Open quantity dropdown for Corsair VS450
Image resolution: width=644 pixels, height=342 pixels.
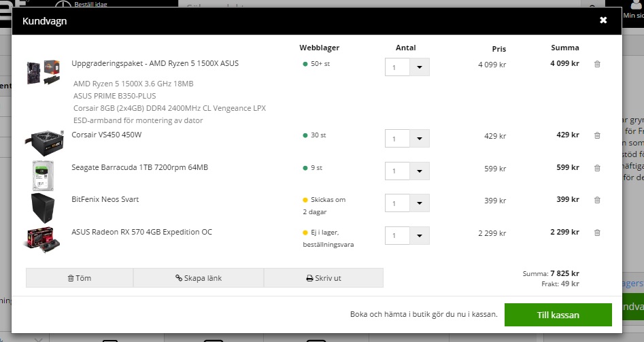[420, 139]
